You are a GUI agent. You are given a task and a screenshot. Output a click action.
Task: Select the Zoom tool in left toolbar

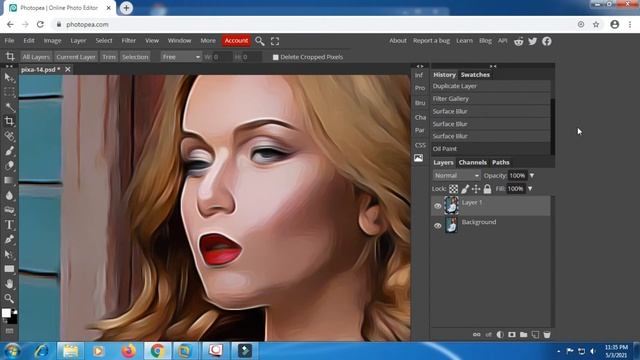(9, 298)
